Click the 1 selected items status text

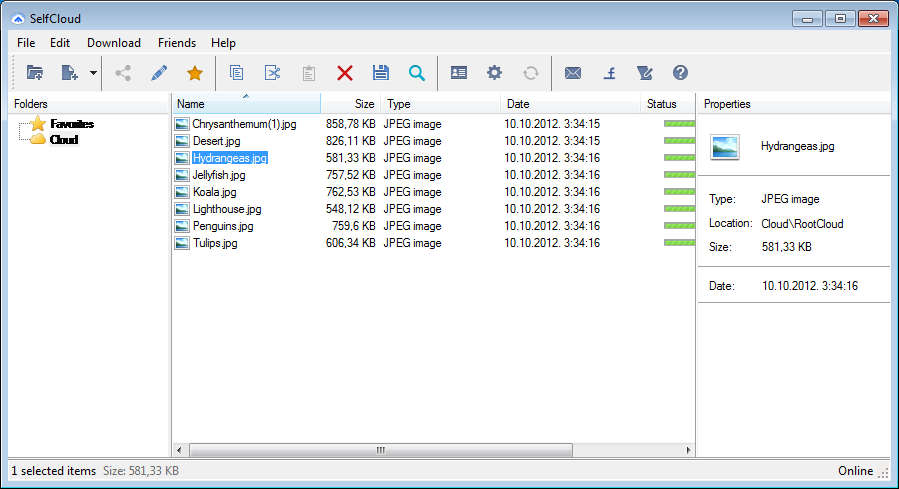pos(54,471)
